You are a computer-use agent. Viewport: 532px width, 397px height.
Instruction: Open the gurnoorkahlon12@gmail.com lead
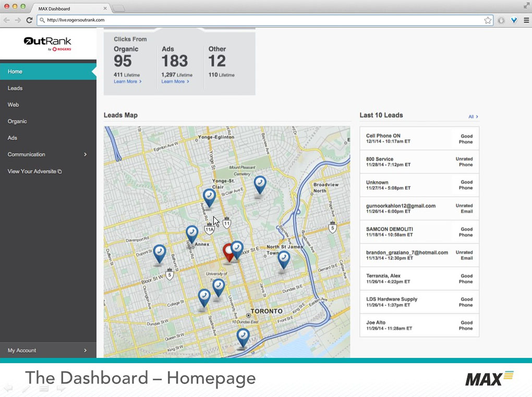click(x=419, y=208)
